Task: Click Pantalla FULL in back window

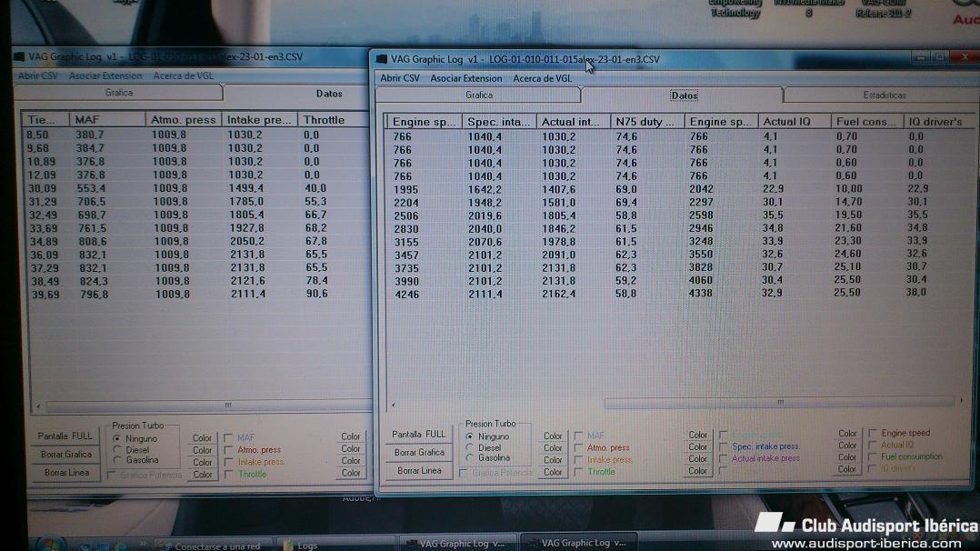Action: point(65,436)
